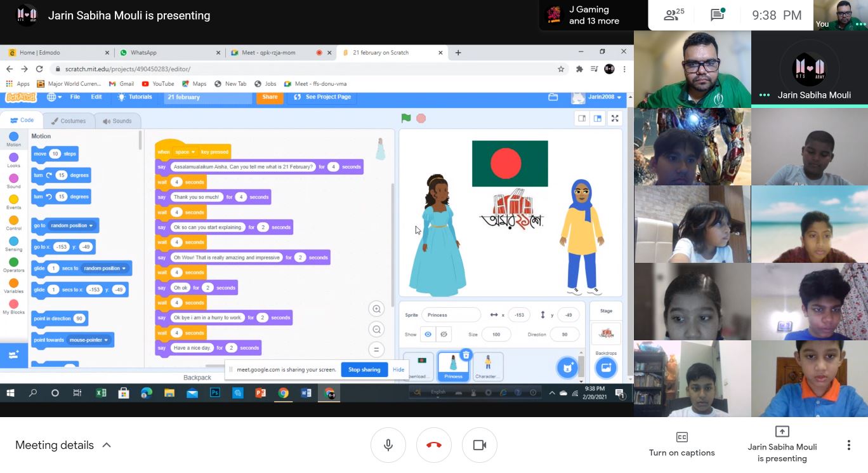Delete the Princess sprite with trash icon

pos(466,355)
